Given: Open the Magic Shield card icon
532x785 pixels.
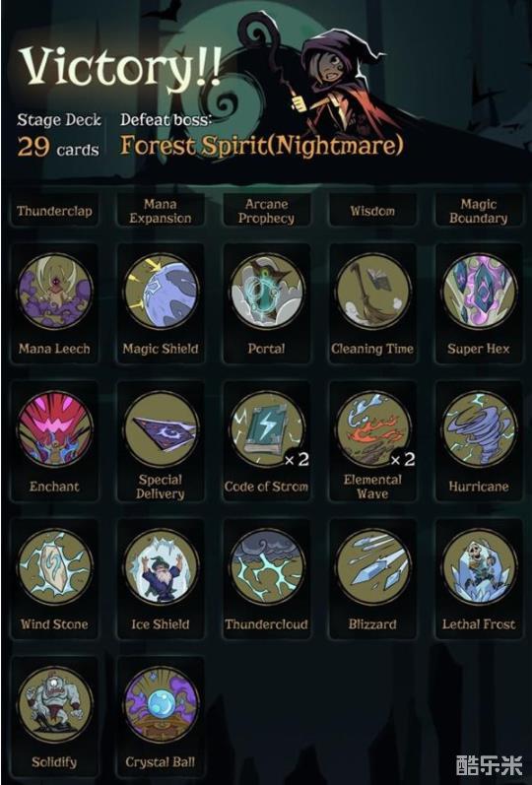Looking at the screenshot, I should (x=161, y=292).
